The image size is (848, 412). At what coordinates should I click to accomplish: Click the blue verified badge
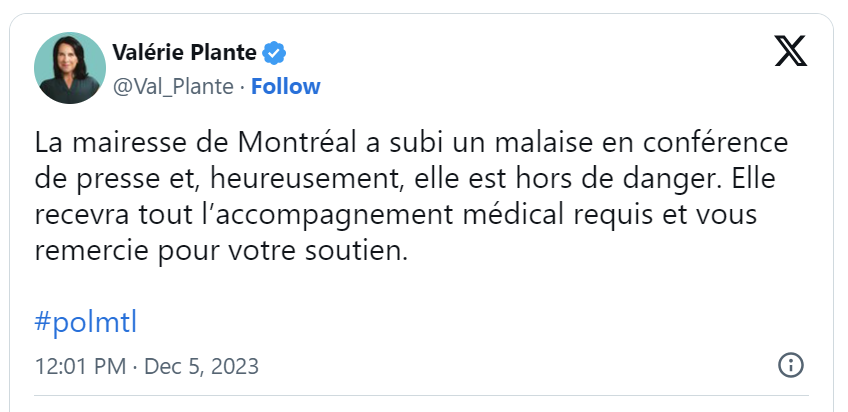point(274,53)
